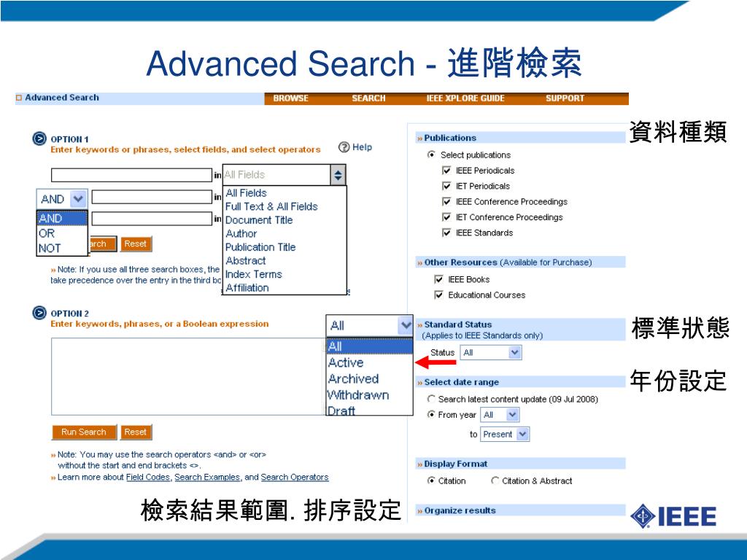Image resolution: width=747 pixels, height=560 pixels.
Task: Choose 'Index Terms' from field list
Action: pos(253,274)
